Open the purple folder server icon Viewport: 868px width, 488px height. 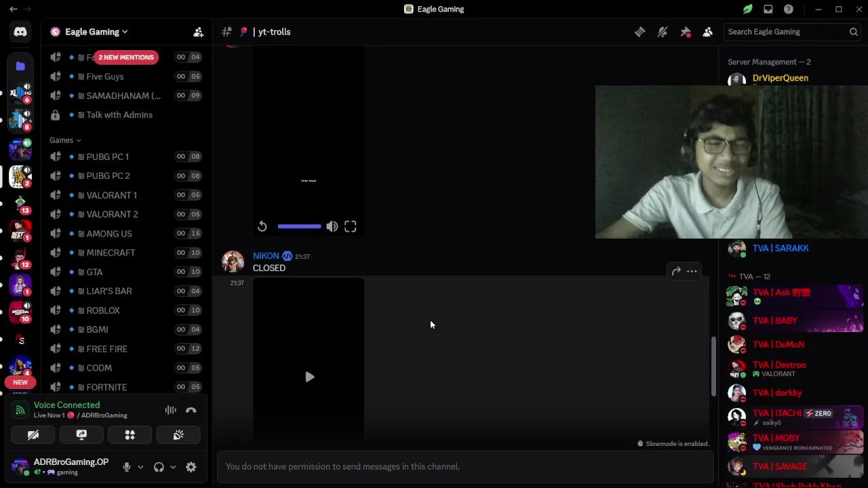point(20,66)
